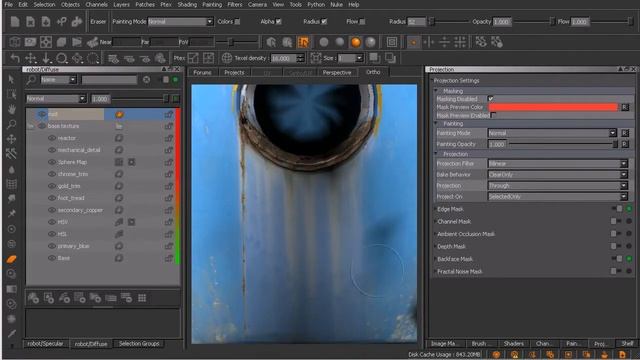Reset Painting Opacity with R button
640x360 pixels.
[625, 144]
